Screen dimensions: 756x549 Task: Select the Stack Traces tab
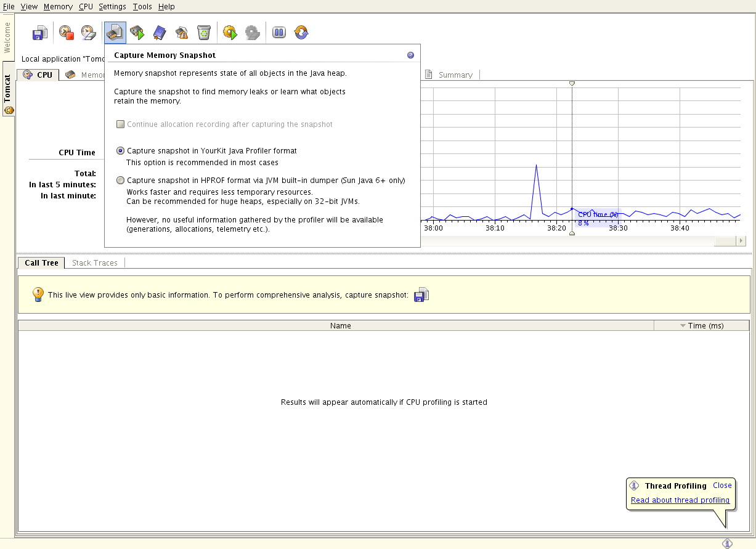94,262
